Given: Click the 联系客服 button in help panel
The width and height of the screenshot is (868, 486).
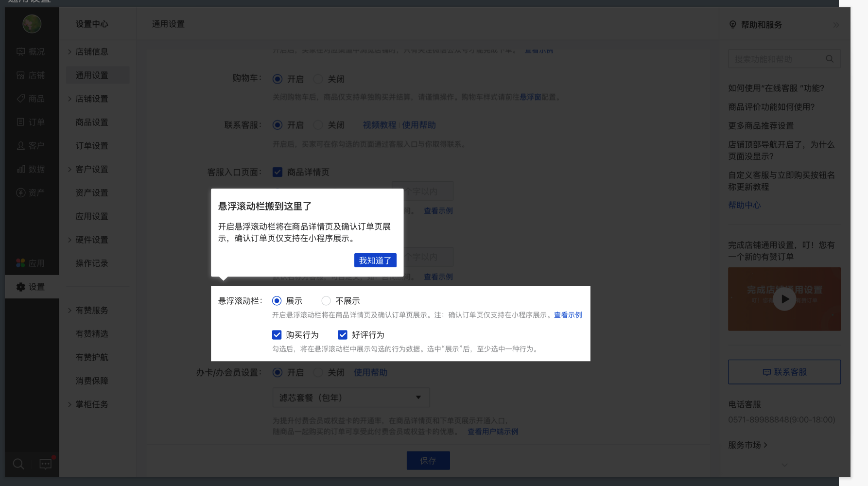Looking at the screenshot, I should click(784, 372).
